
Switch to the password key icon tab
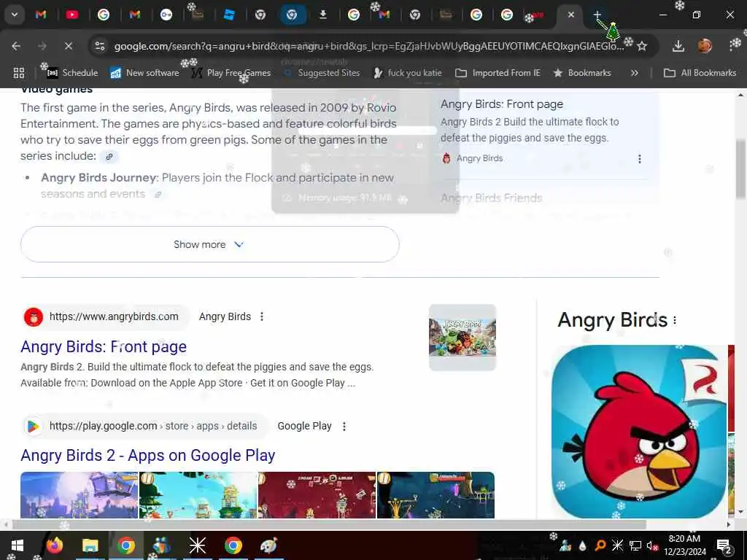point(166,15)
